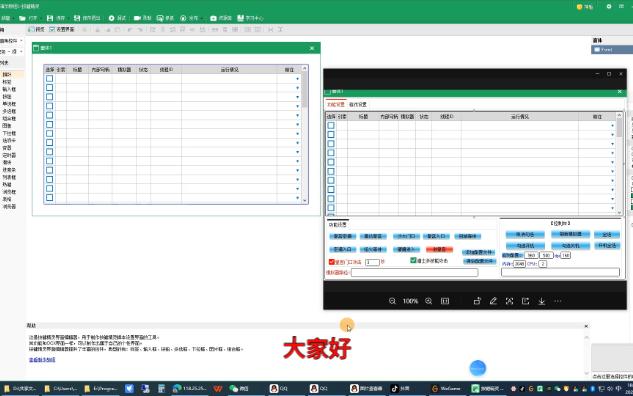
Task: Click the text recognition icon in image viewer toolbar
Action: (x=509, y=301)
